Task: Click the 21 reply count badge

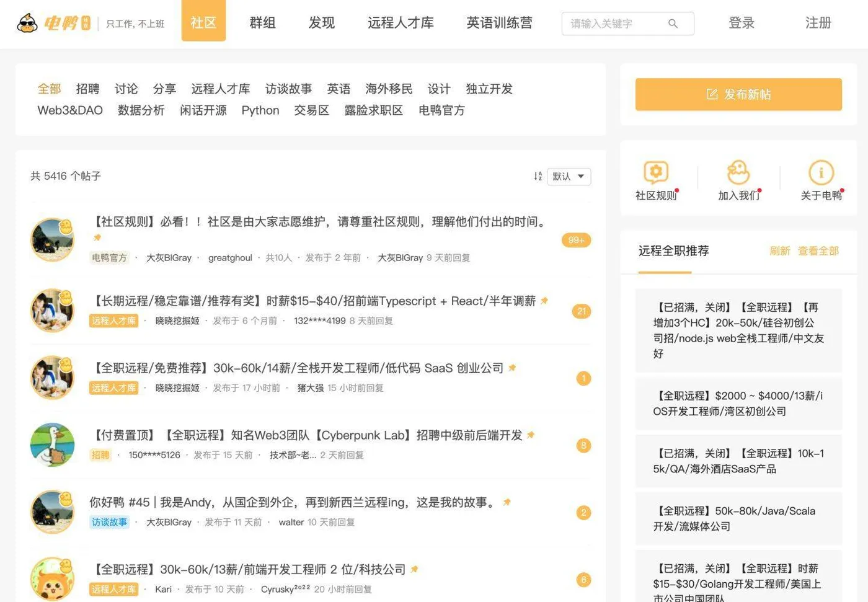Action: coord(582,311)
